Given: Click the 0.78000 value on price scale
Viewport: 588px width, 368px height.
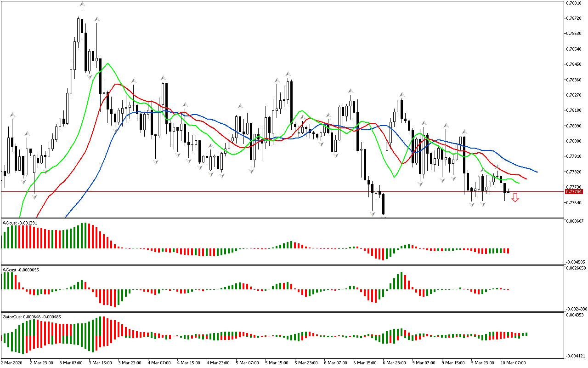Looking at the screenshot, I should (574, 141).
